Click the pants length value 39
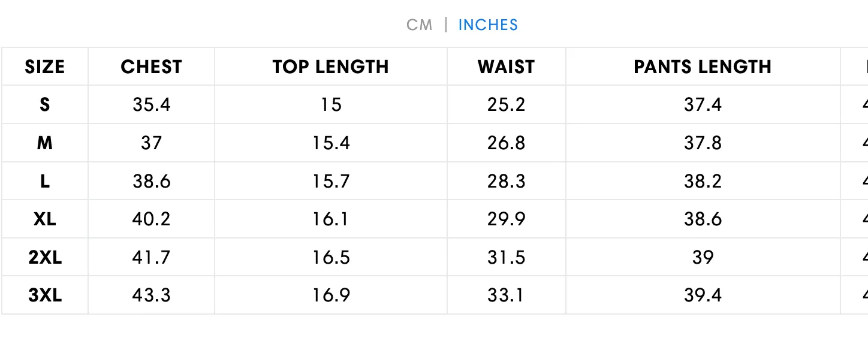The image size is (868, 350). click(703, 258)
